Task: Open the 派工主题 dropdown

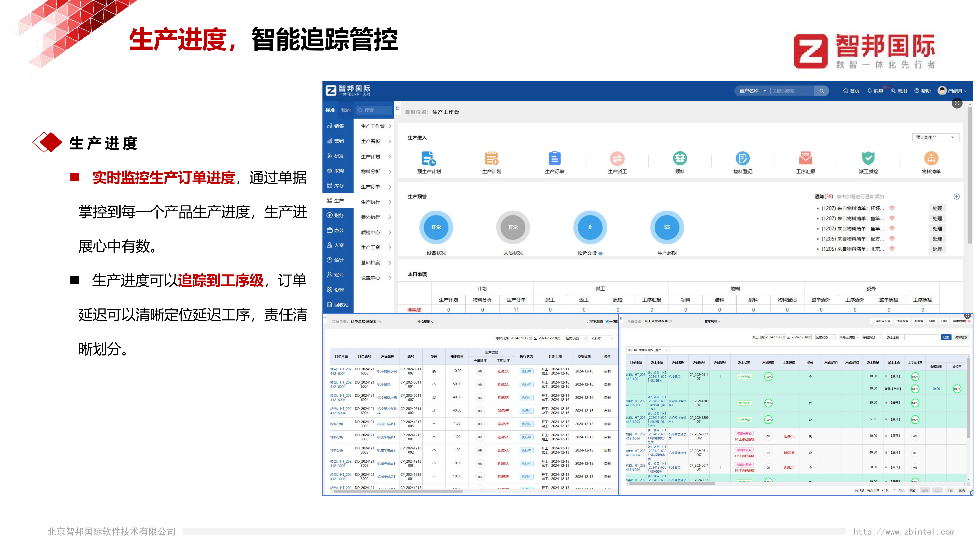Action: 895,338
